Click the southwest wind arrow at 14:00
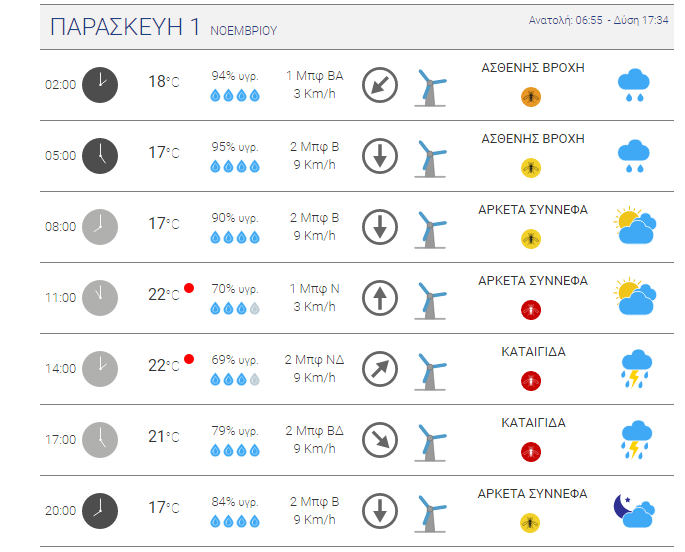The image size is (685, 552). coord(380,369)
